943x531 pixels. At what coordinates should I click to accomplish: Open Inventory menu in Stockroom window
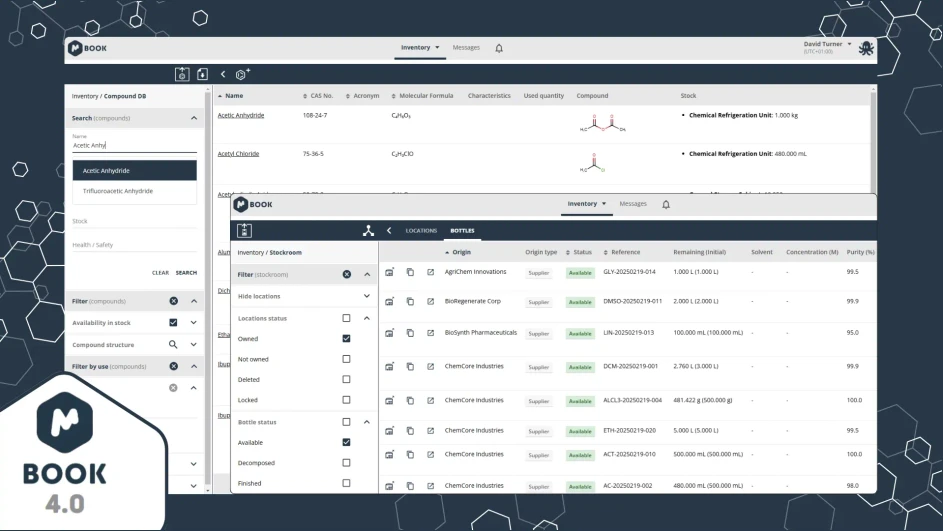[x=586, y=204]
